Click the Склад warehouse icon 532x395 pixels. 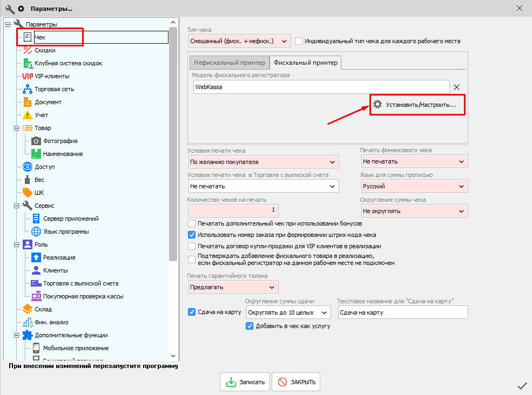click(28, 309)
